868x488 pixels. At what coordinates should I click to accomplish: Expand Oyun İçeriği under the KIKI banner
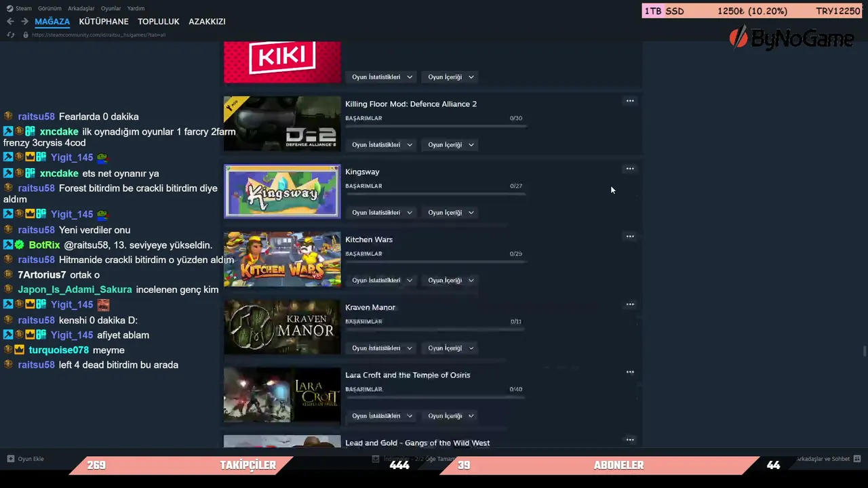click(451, 77)
